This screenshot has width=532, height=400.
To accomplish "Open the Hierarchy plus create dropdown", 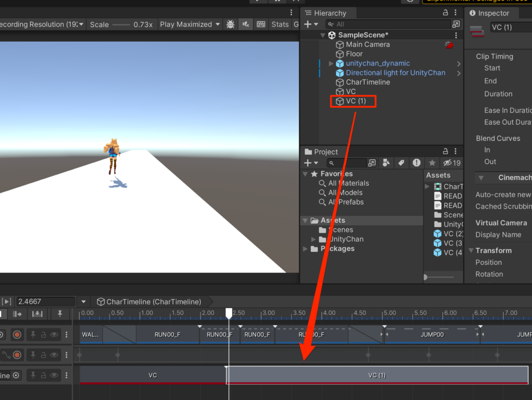I will (x=311, y=24).
